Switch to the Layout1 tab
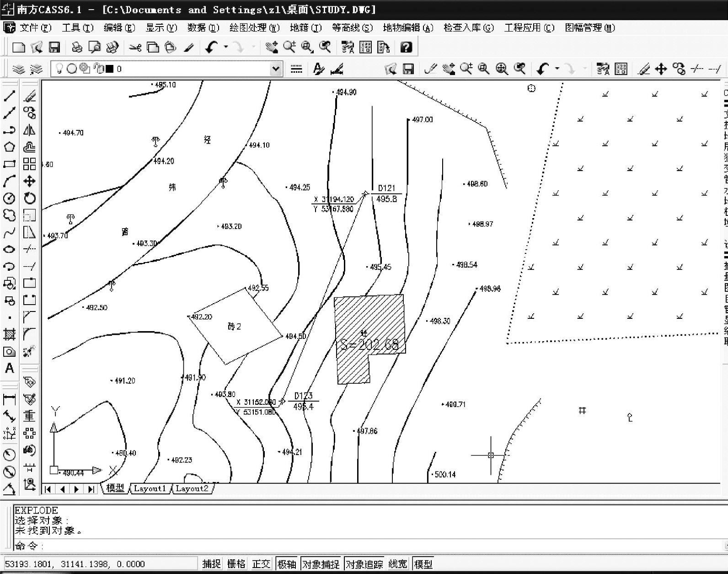Viewport: 728px width, 574px height. tap(150, 488)
